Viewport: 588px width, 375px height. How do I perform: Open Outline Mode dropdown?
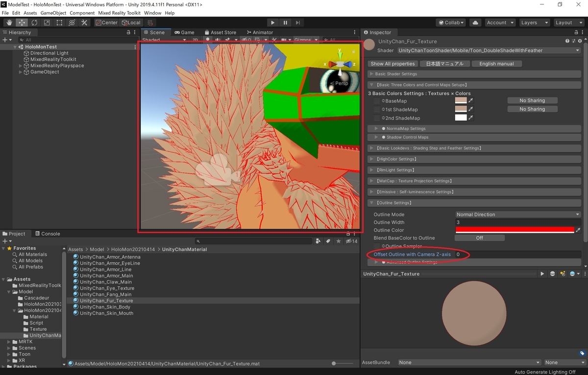pos(518,214)
